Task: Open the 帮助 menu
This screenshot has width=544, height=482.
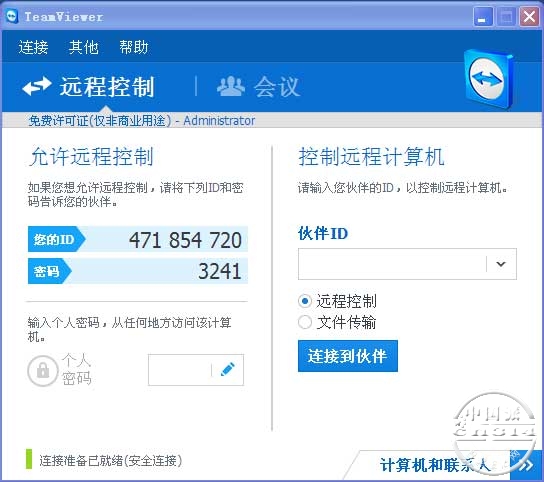Action: [134, 47]
